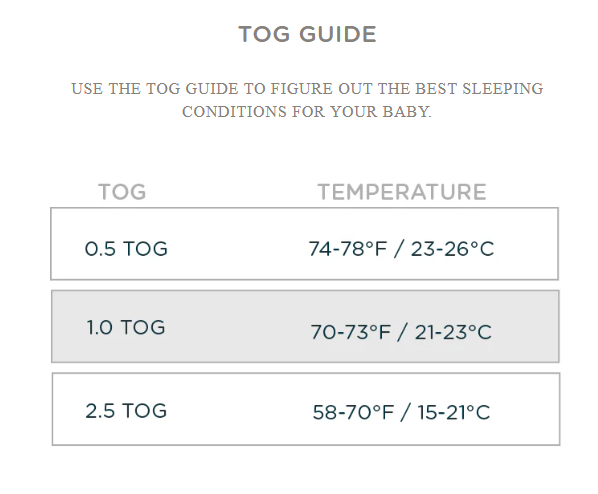The height and width of the screenshot is (494, 598).
Task: Click the word SLEEPING in the subtitle
Action: [x=503, y=89]
